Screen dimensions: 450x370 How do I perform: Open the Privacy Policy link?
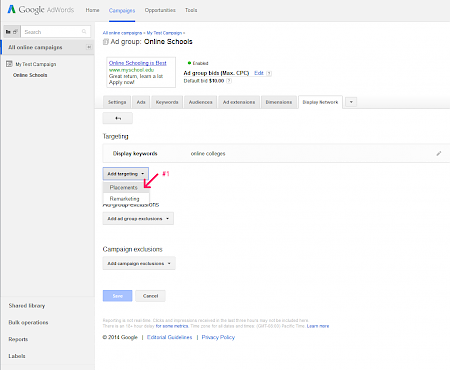[218, 337]
